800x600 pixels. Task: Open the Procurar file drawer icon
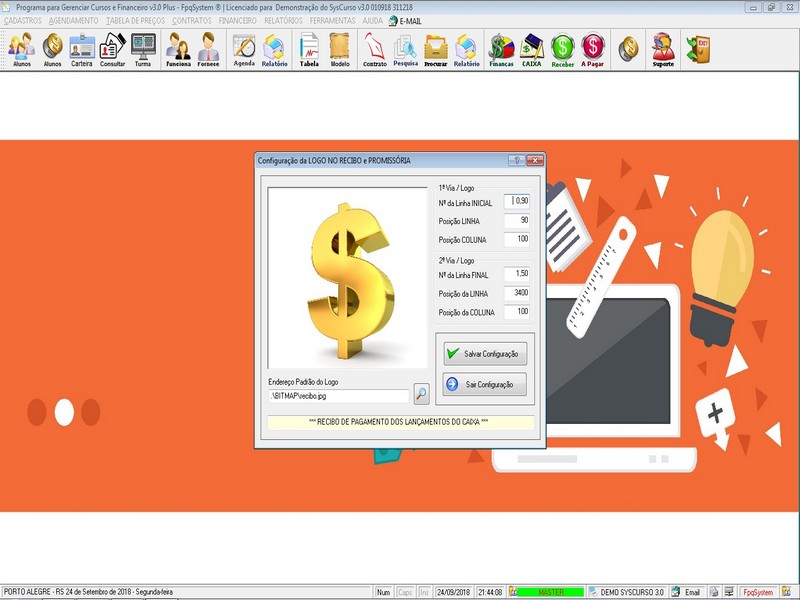[436, 49]
